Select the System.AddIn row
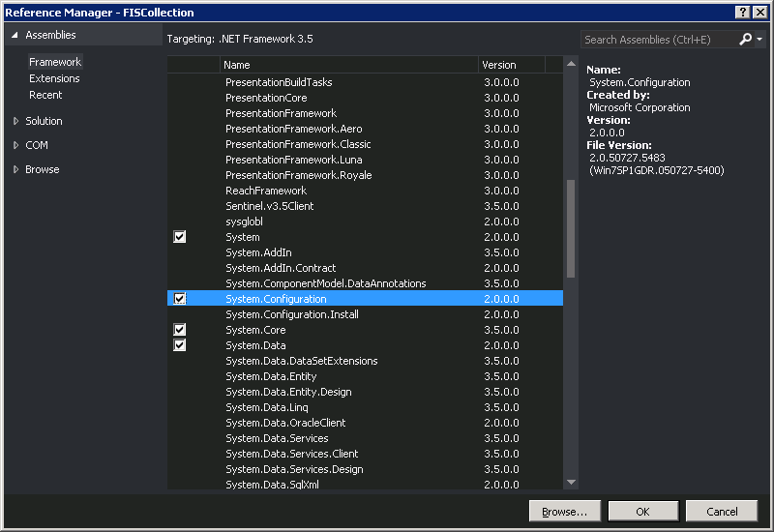Viewport: 774px width, 532px height. pyautogui.click(x=365, y=252)
